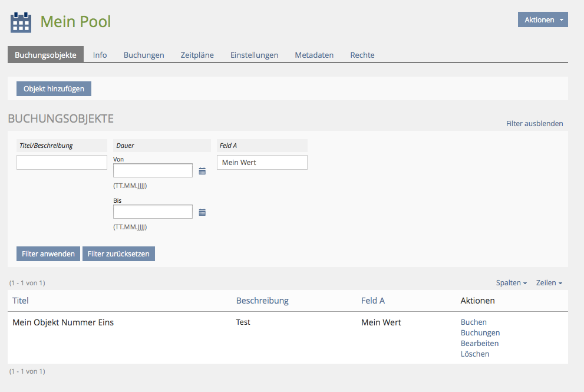The image size is (584, 392).
Task: Select the Einstellungen tab
Action: pyautogui.click(x=254, y=55)
